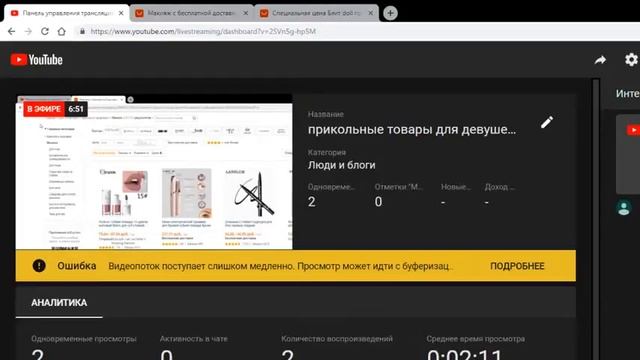Click the Одновреме… viewers value 2

(x=312, y=202)
